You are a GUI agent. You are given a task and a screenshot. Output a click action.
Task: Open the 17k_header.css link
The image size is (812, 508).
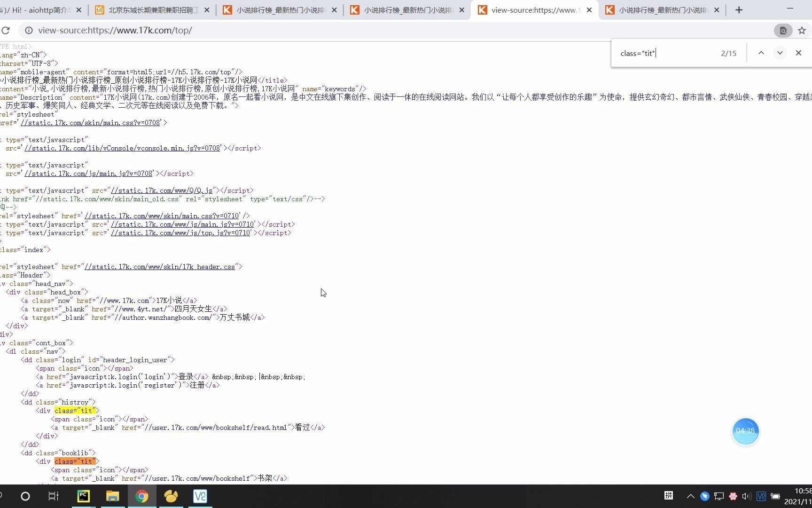(160, 267)
